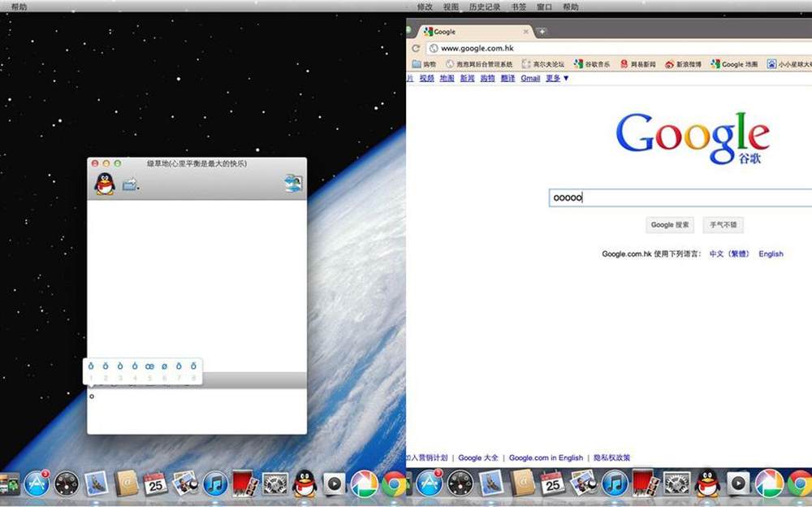Open System Preferences in dock below QQ window
This screenshot has width=812, height=507.
click(275, 483)
